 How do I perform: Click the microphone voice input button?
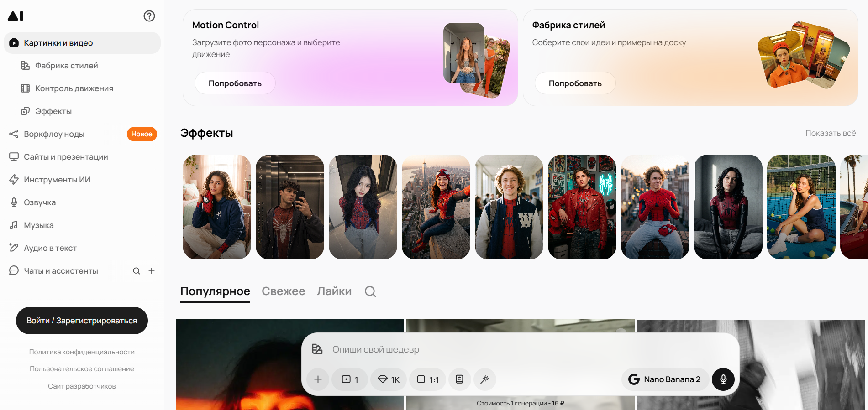(723, 379)
